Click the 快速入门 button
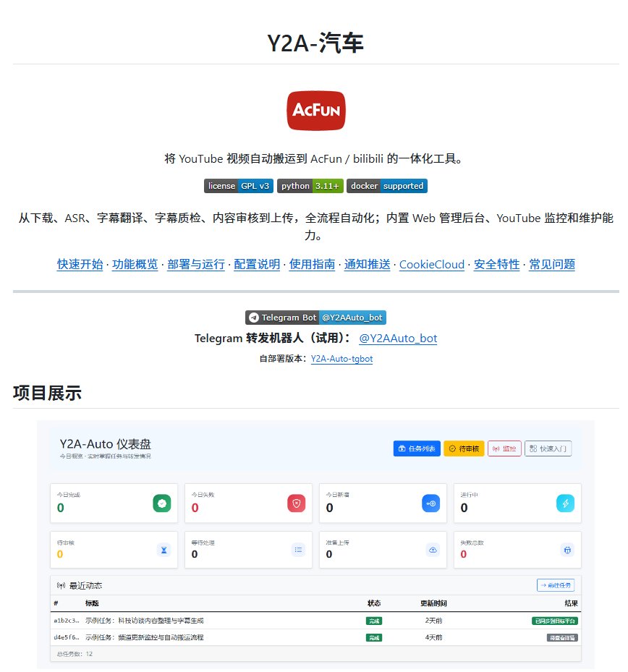Viewport: 628px width, 672px height. click(548, 448)
